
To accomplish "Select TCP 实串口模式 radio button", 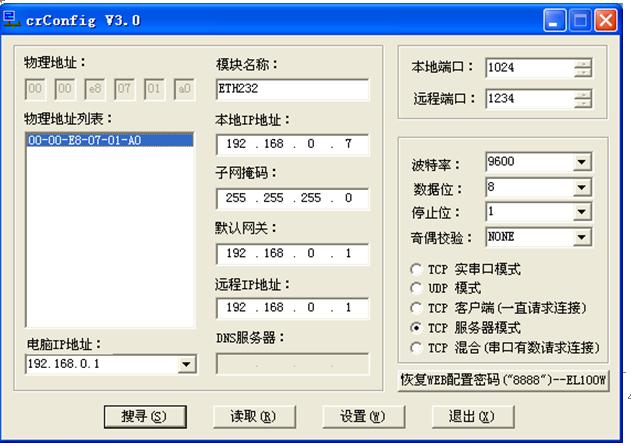I will [x=417, y=270].
